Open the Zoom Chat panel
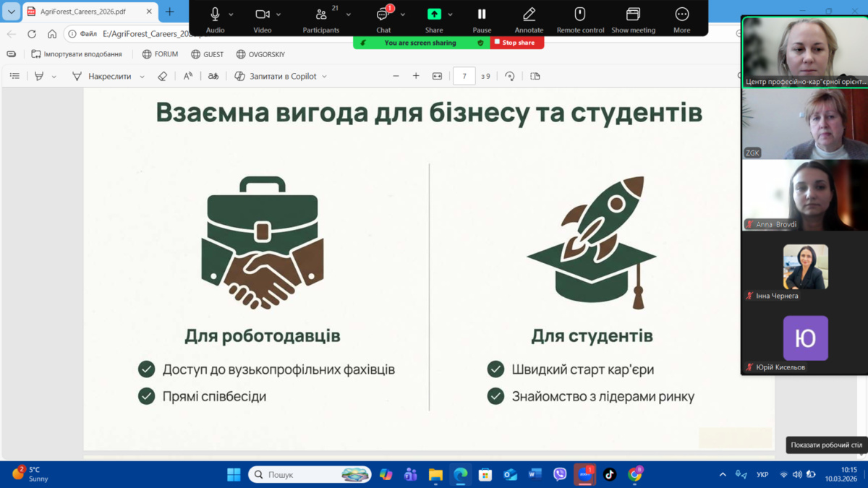 383,19
